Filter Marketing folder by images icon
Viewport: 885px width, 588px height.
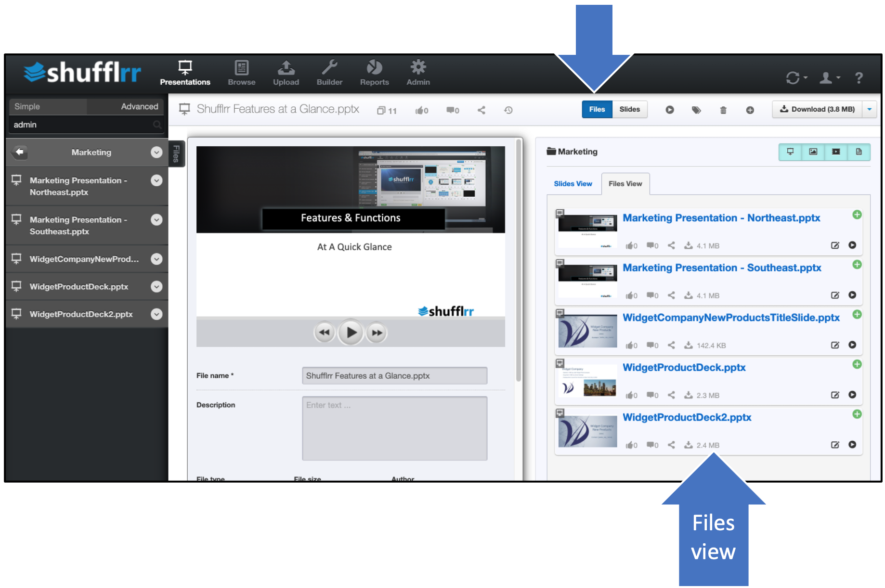pos(813,152)
